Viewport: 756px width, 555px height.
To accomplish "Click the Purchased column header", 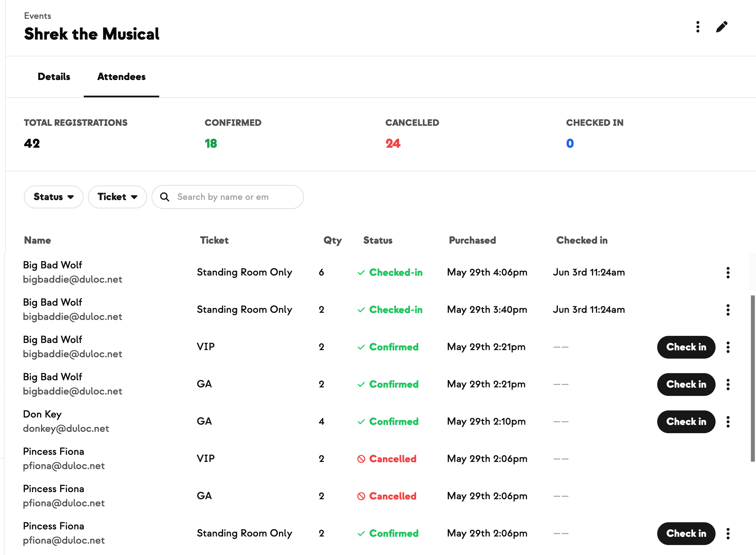I will pos(472,240).
